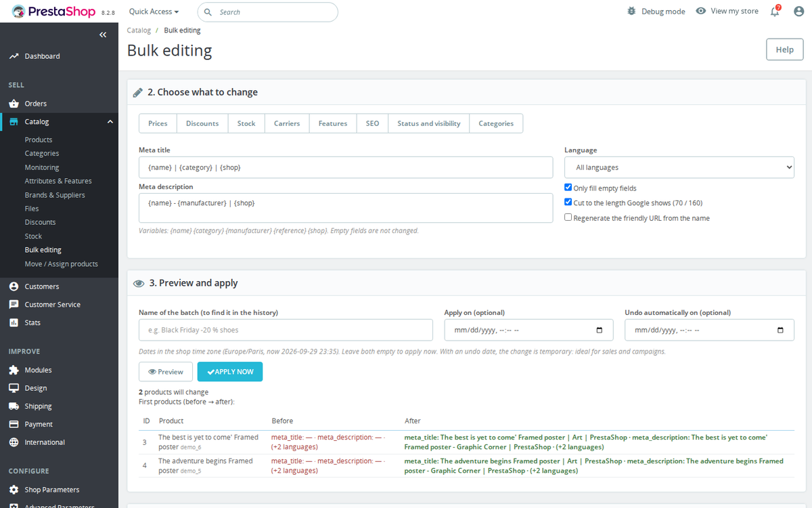
Task: Toggle Cut to the length Google shows
Action: pos(568,203)
